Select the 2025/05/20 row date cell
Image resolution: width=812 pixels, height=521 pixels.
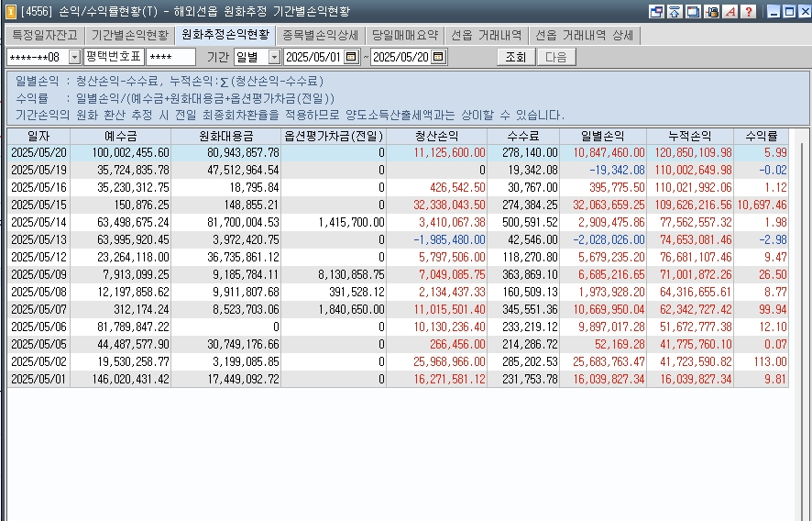click(x=38, y=152)
